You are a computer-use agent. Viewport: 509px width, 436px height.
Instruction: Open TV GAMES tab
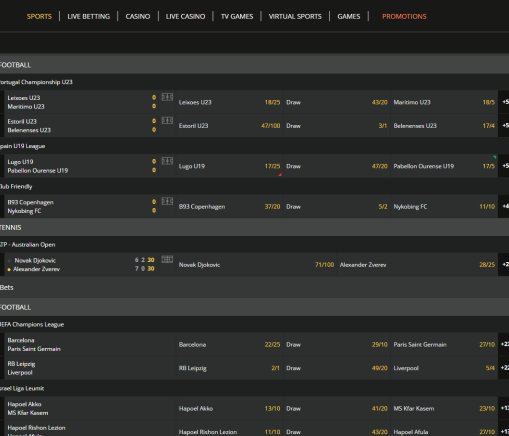[x=237, y=16]
